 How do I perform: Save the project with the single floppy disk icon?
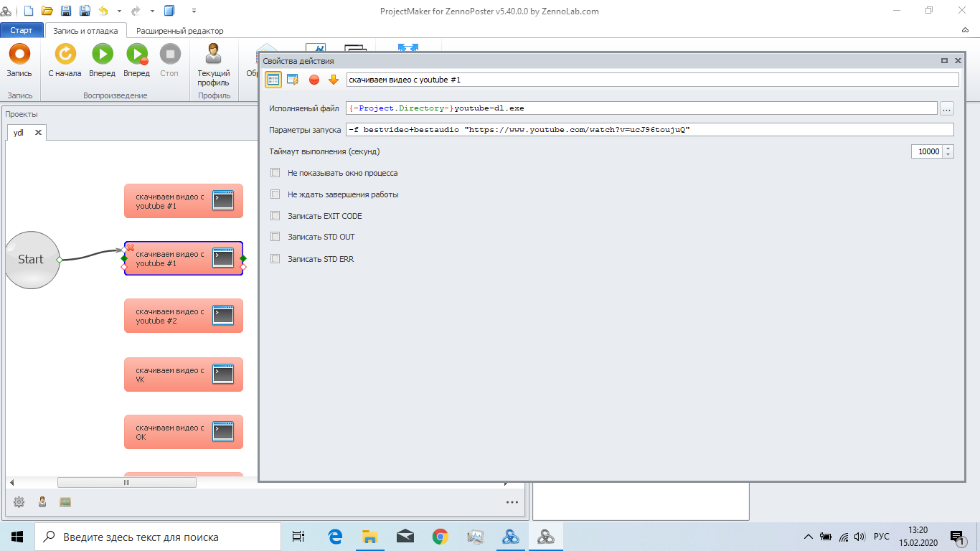click(x=66, y=11)
